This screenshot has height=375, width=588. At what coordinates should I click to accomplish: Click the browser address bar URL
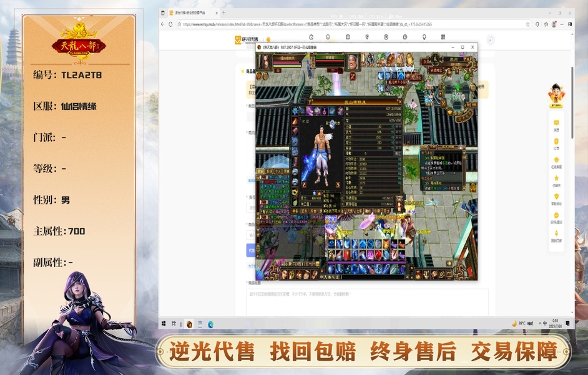click(308, 24)
